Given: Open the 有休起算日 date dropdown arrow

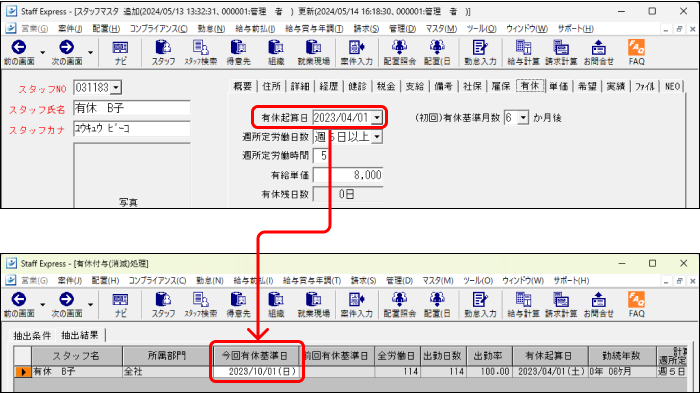Looking at the screenshot, I should click(377, 118).
